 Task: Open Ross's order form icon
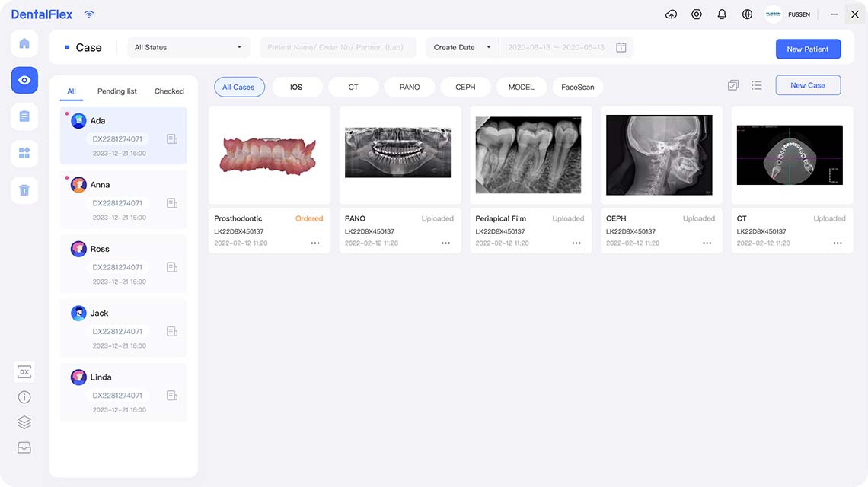click(172, 267)
